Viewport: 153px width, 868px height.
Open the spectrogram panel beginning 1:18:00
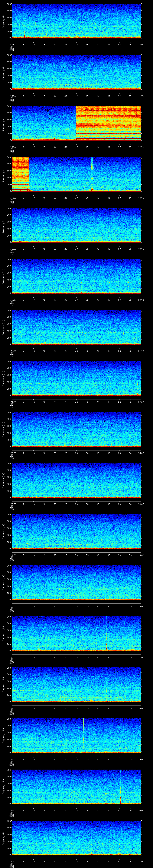pyautogui.click(x=77, y=225)
